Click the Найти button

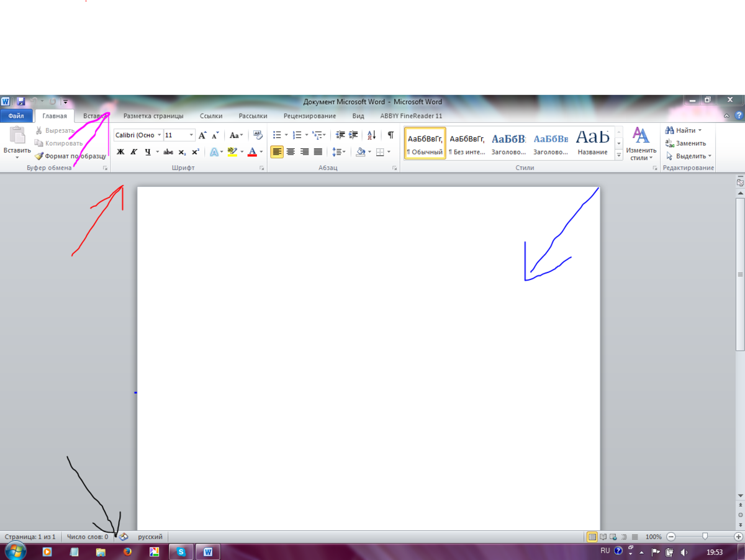click(x=683, y=130)
